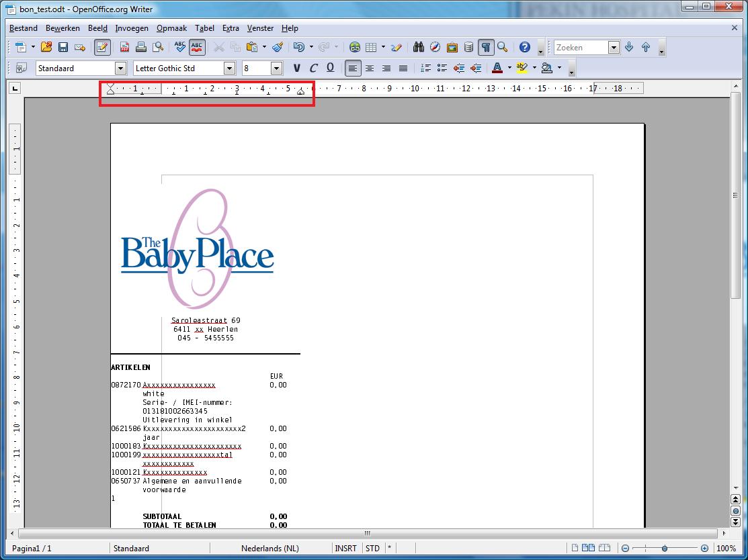Open the Opmaak menu
Image resolution: width=748 pixels, height=560 pixels.
pos(171,28)
